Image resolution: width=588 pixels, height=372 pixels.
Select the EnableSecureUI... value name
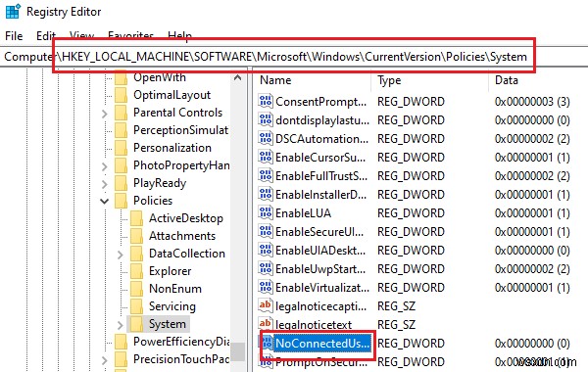319,231
